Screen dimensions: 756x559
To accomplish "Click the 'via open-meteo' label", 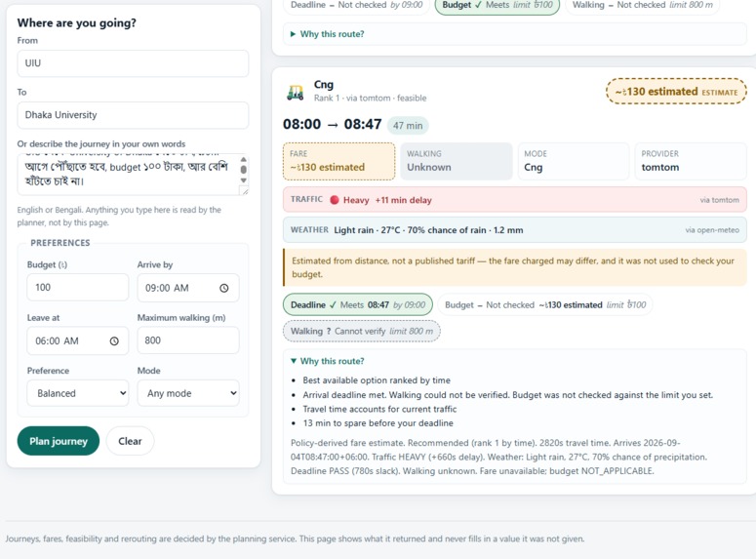I will pos(712,230).
